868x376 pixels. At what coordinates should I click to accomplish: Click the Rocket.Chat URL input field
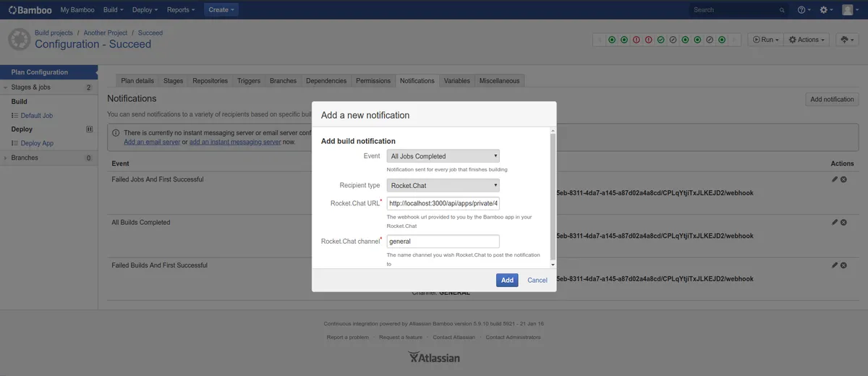coord(443,203)
